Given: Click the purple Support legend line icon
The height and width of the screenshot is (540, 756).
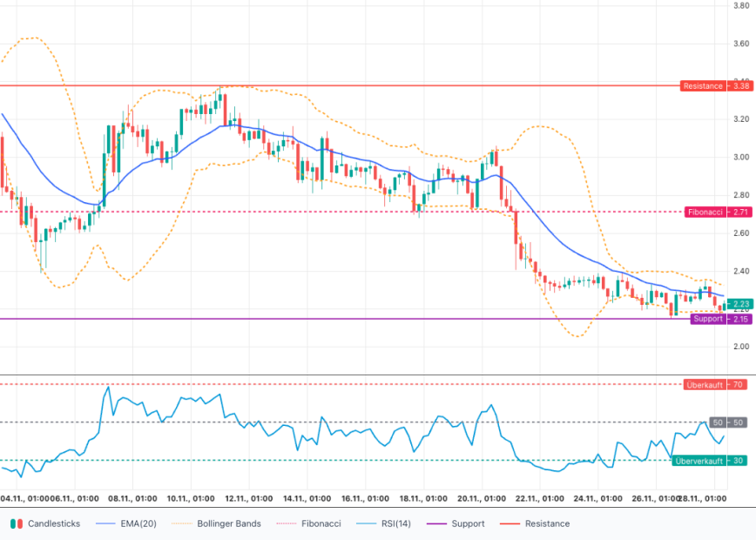Looking at the screenshot, I should pos(444,523).
